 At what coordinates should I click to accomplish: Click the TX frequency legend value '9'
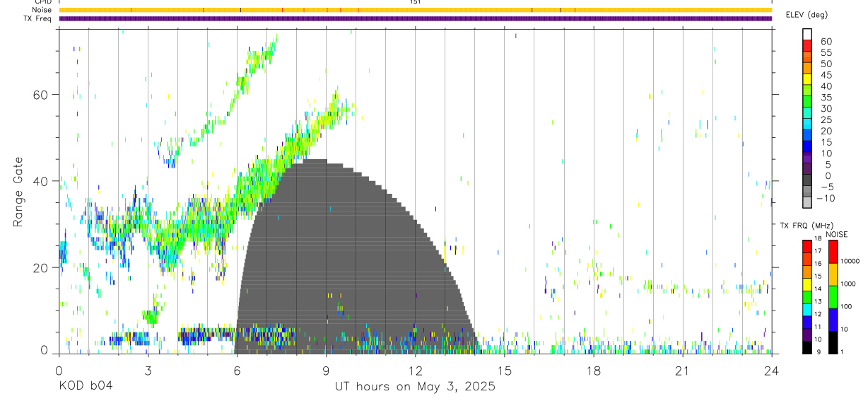820,352
